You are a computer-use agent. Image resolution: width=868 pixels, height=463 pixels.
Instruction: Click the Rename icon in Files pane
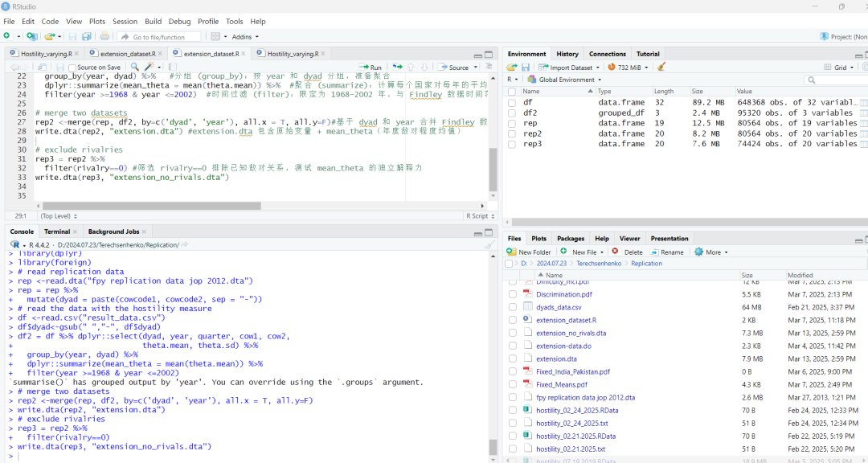point(654,252)
